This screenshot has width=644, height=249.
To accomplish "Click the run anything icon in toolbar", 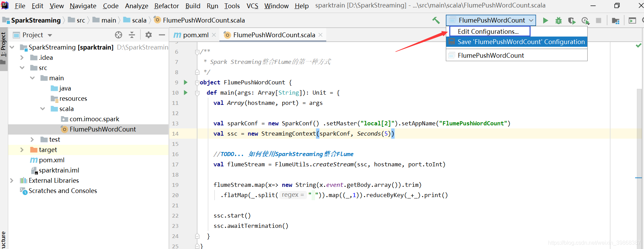I will tap(632, 20).
